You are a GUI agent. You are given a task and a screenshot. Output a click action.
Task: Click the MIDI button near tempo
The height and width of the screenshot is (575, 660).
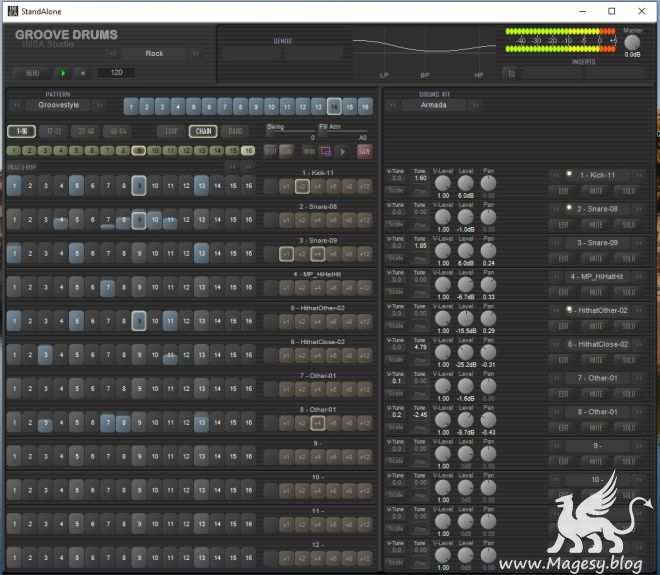tap(32, 73)
